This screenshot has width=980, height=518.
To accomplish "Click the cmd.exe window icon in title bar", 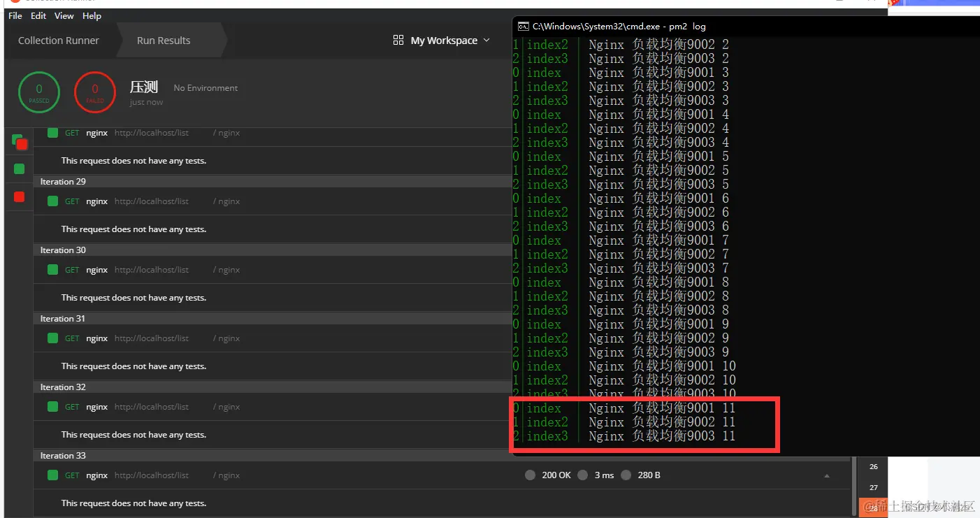I will 523,27.
